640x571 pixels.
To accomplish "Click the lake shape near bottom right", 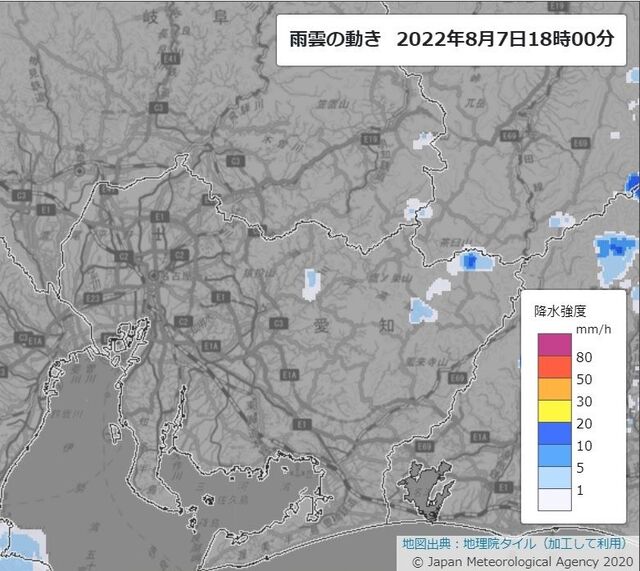I will (427, 490).
